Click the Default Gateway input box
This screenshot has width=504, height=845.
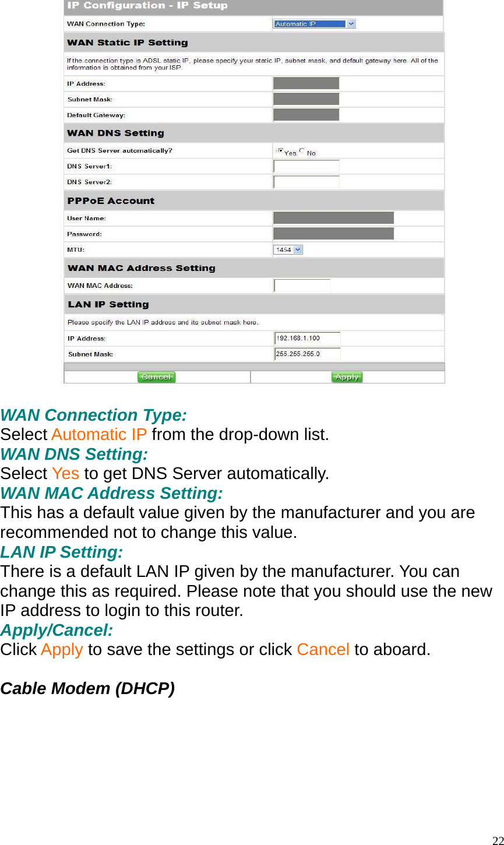point(306,114)
